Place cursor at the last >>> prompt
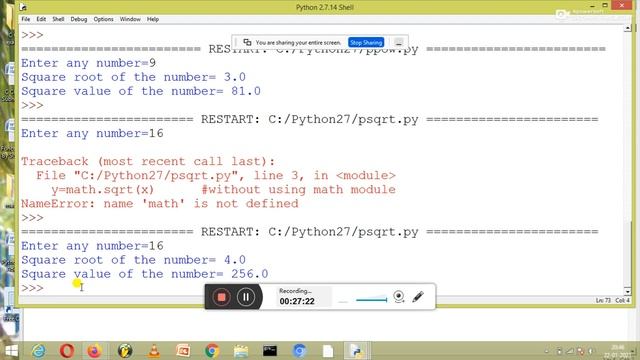This screenshot has height=360, width=640. click(x=33, y=288)
